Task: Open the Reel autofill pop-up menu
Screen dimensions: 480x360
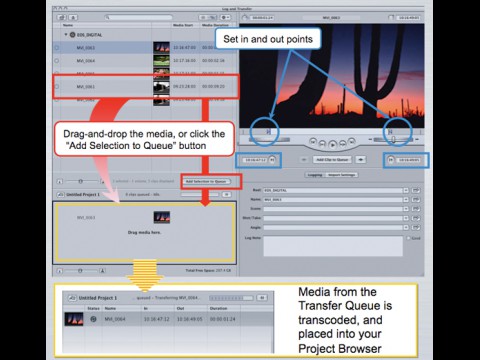Action: tap(406, 190)
